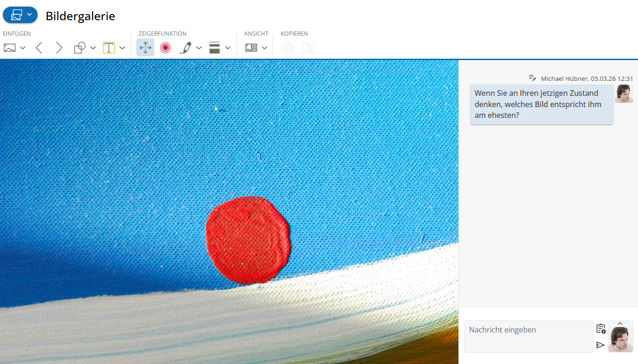Toggle the move pointer function
This screenshot has width=638, height=364.
[145, 47]
